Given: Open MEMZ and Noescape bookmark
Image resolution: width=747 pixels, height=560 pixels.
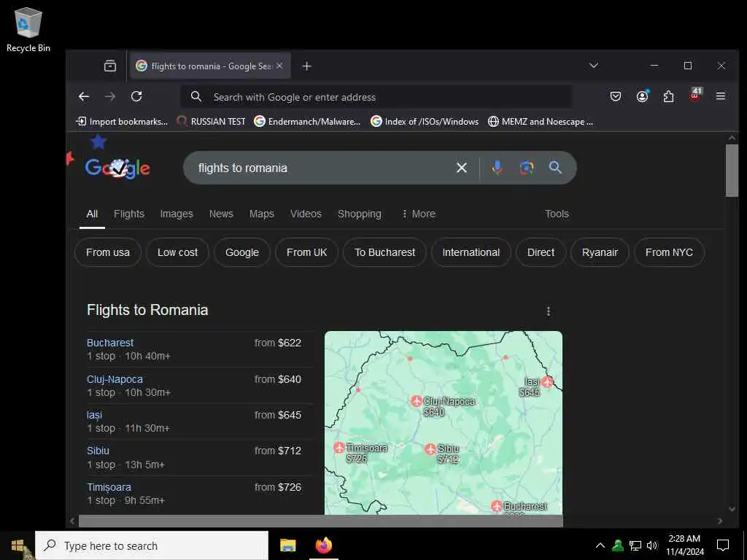Looking at the screenshot, I should coord(541,122).
